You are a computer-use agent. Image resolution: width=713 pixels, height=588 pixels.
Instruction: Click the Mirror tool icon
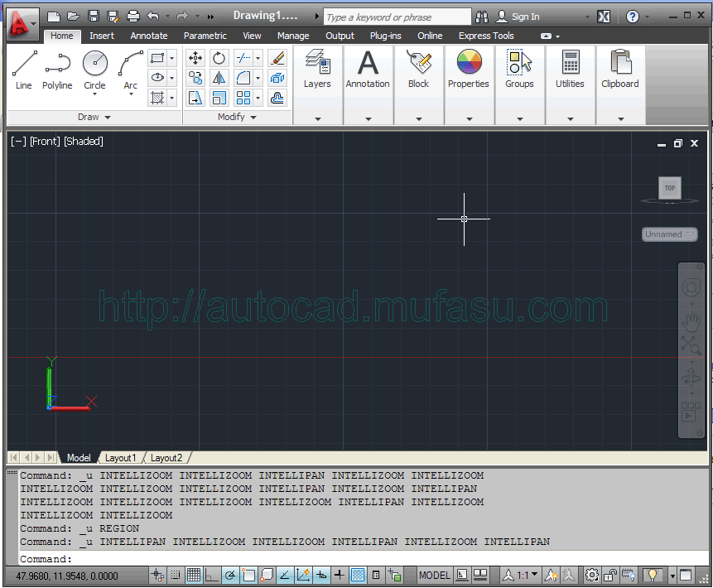[x=218, y=78]
